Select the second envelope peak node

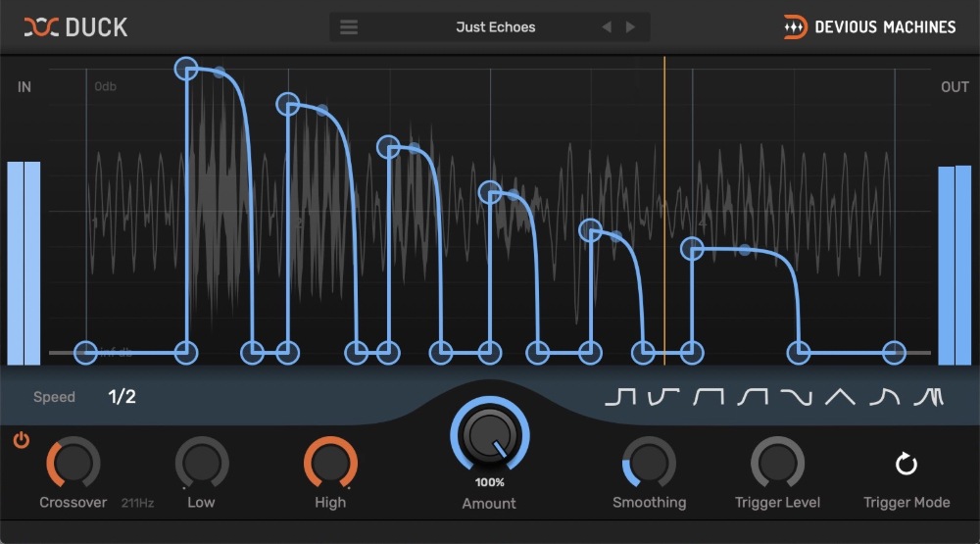coord(287,104)
